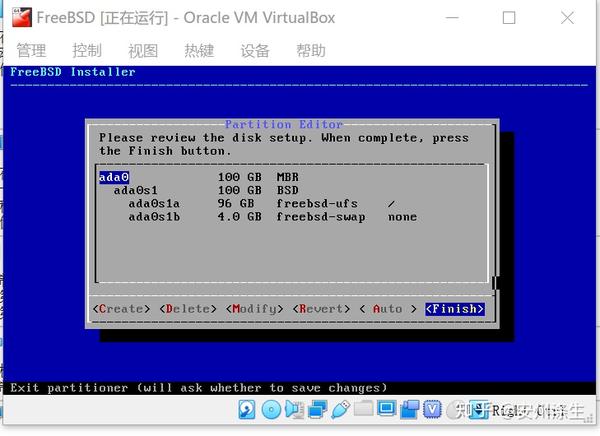Open the shared folders status icon

pos(363,408)
